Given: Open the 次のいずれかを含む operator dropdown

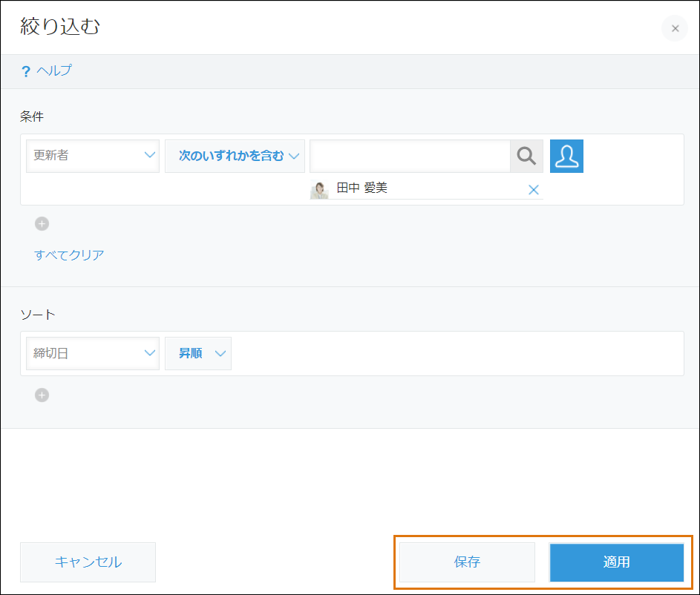Looking at the screenshot, I should pyautogui.click(x=235, y=156).
